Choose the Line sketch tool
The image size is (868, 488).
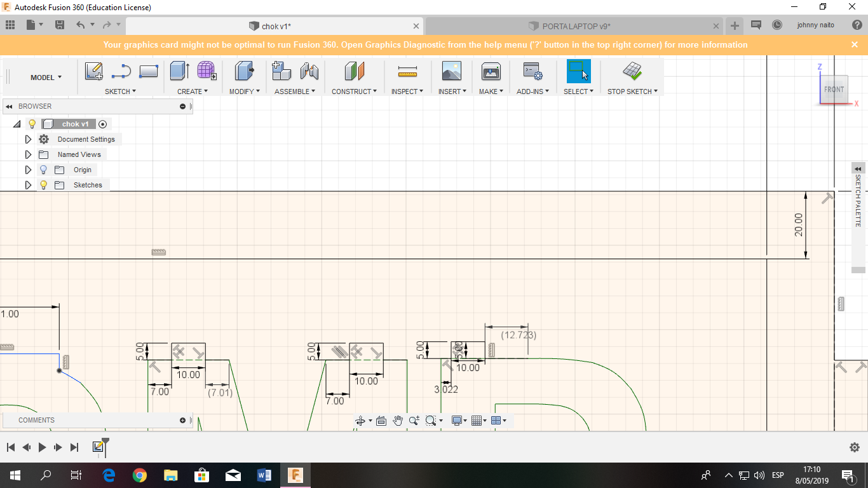pyautogui.click(x=121, y=71)
